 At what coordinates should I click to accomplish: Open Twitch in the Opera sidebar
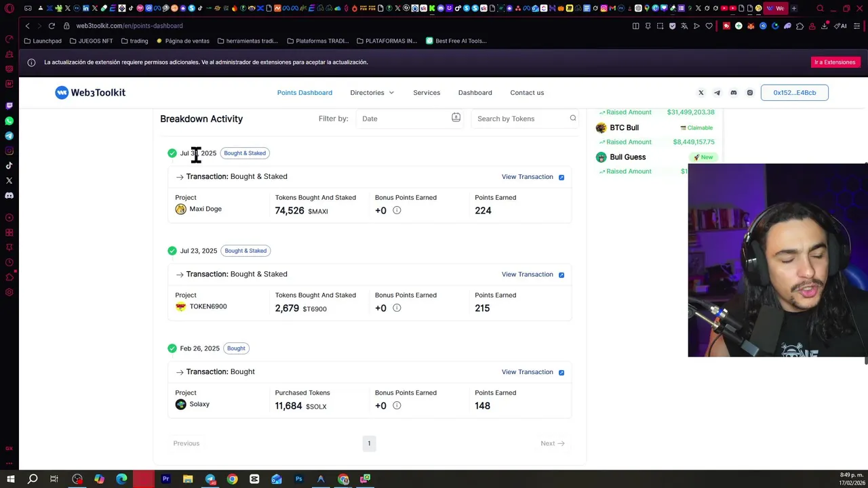point(9,106)
